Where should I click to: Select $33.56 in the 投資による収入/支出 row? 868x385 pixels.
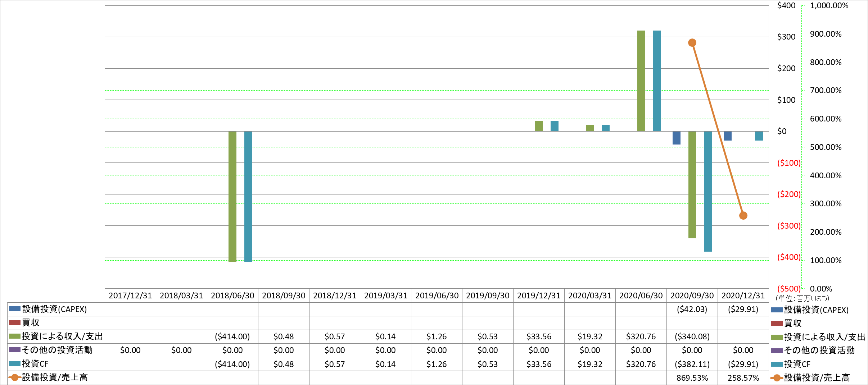pyautogui.click(x=539, y=336)
